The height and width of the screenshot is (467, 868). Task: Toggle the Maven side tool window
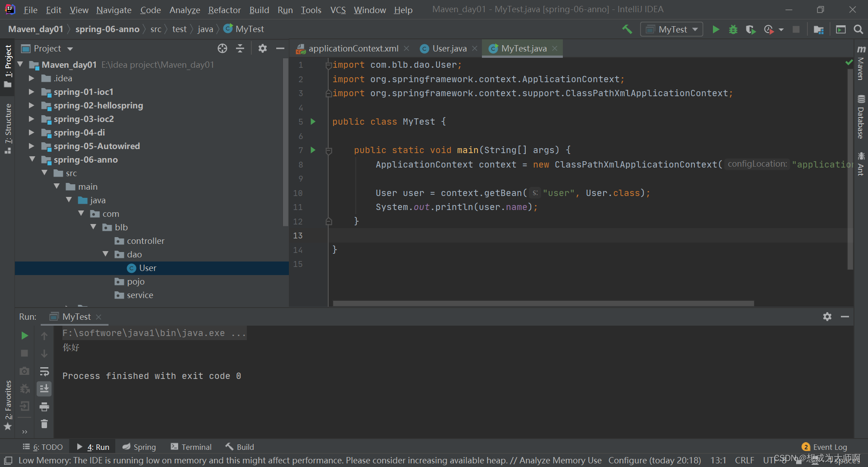(x=861, y=63)
